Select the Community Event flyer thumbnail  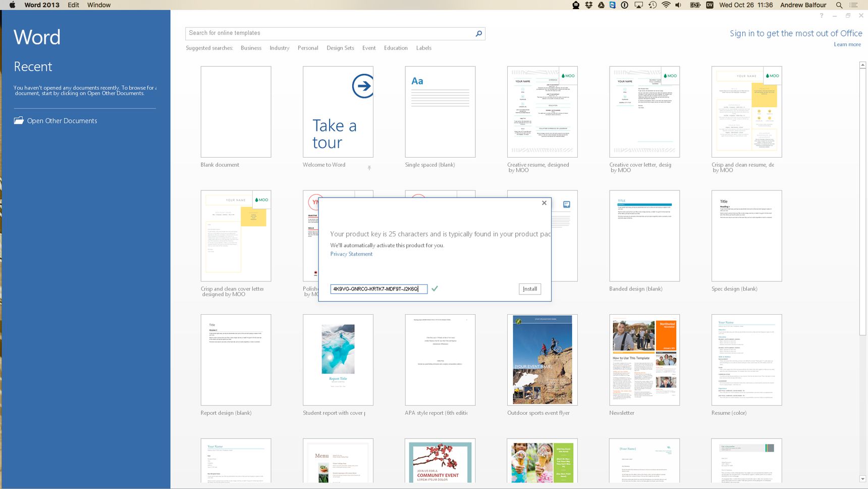pos(440,461)
